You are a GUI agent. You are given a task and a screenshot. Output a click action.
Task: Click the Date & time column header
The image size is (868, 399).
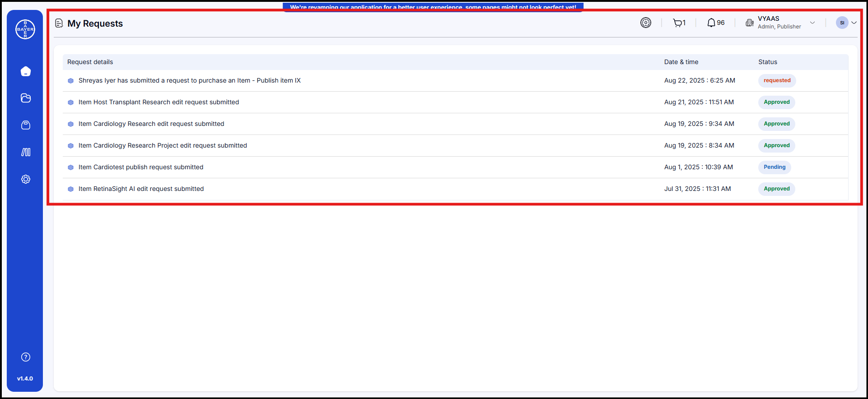point(681,62)
